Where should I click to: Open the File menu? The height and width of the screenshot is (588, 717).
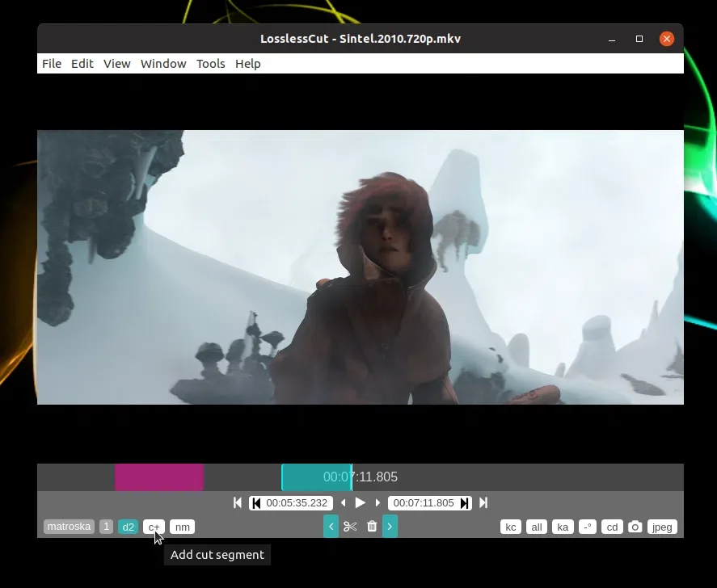pyautogui.click(x=51, y=64)
